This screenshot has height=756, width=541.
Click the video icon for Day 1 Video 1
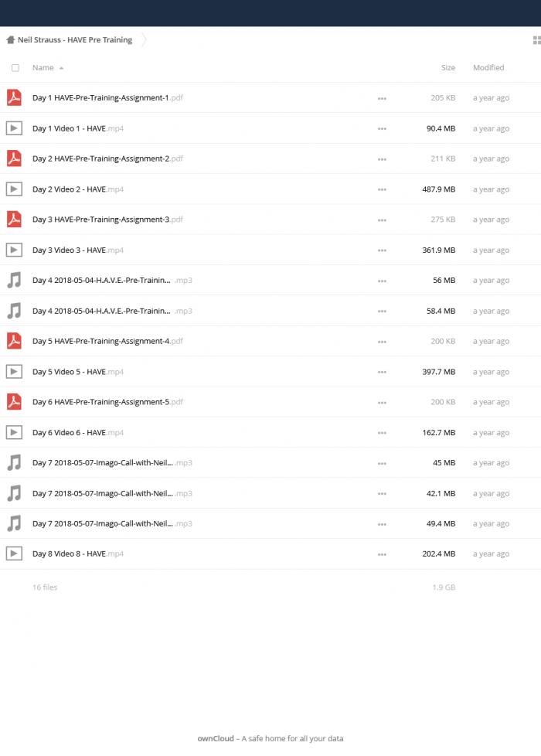click(14, 128)
